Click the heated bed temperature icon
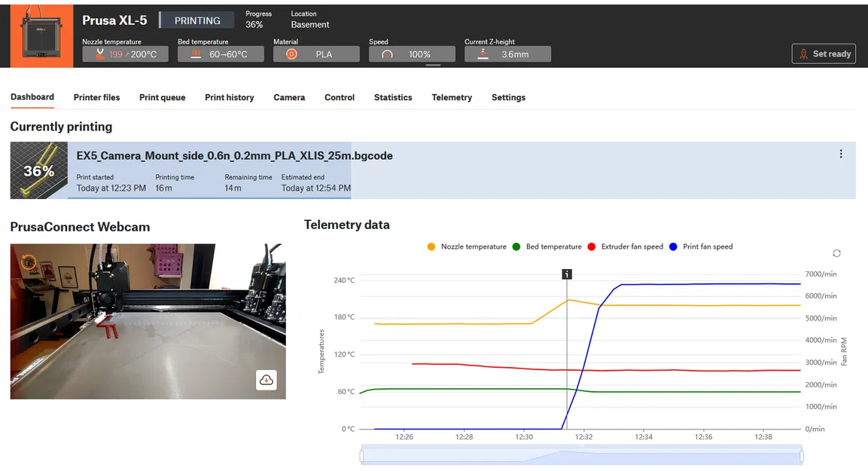This screenshot has height=471, width=868. [x=196, y=54]
